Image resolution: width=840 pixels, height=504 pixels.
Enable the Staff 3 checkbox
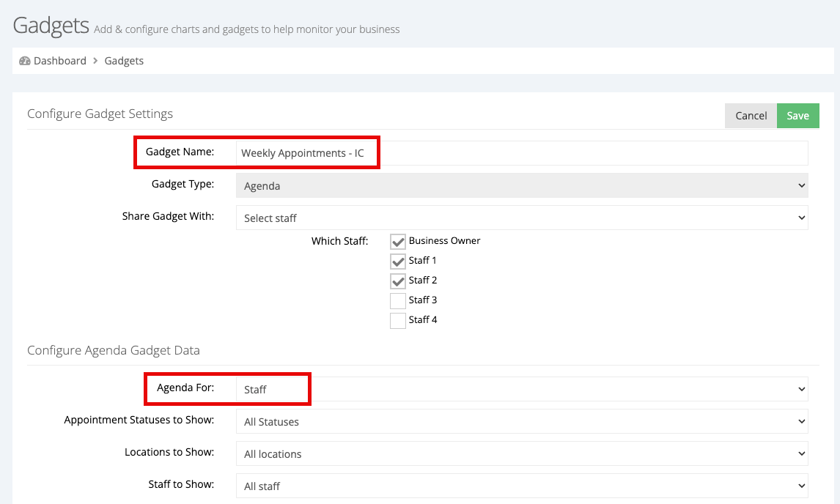click(x=397, y=301)
